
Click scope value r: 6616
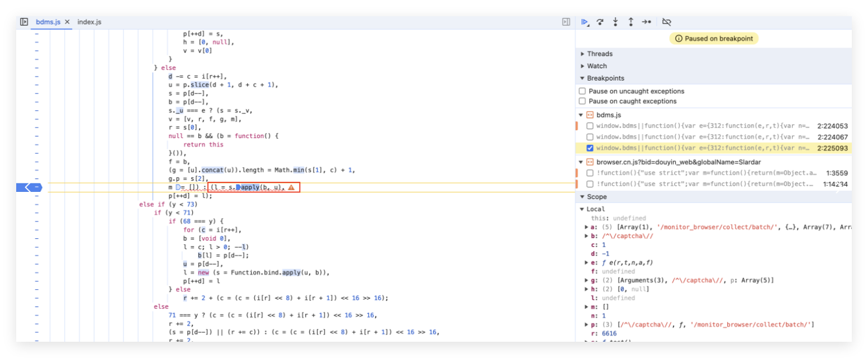click(x=605, y=333)
